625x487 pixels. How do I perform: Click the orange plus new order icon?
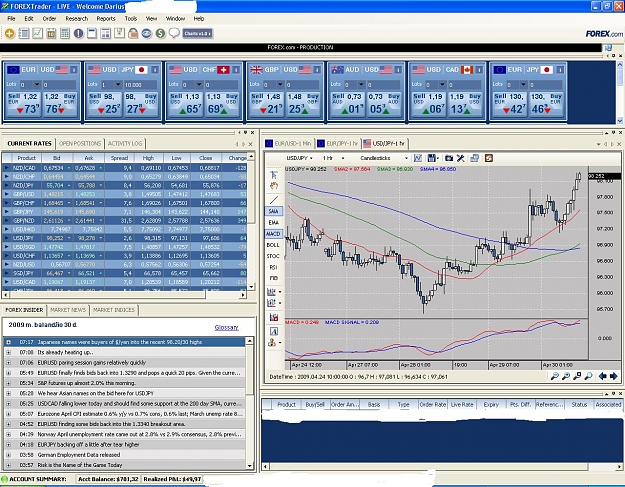click(x=10, y=33)
